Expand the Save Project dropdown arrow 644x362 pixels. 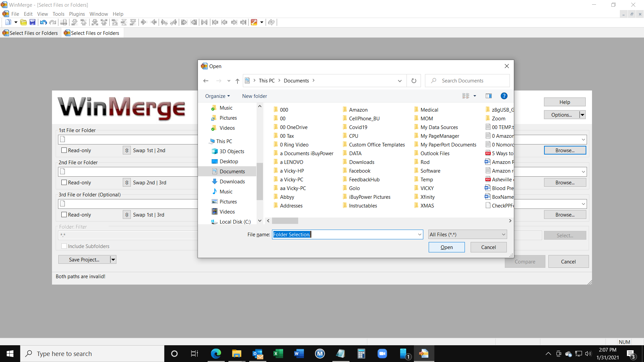pos(113,259)
